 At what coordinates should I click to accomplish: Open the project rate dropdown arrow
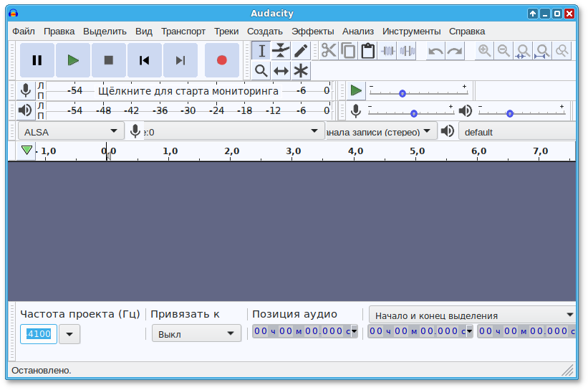click(69, 334)
